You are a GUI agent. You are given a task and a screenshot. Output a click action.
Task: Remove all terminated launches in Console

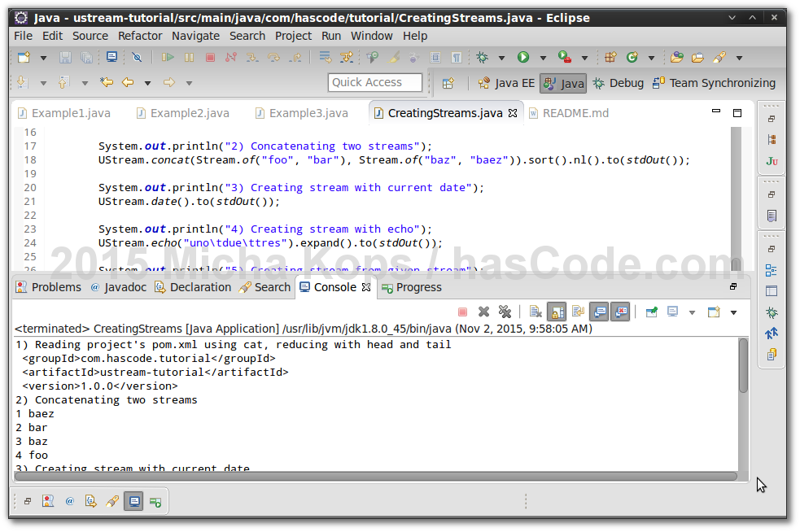tap(506, 312)
